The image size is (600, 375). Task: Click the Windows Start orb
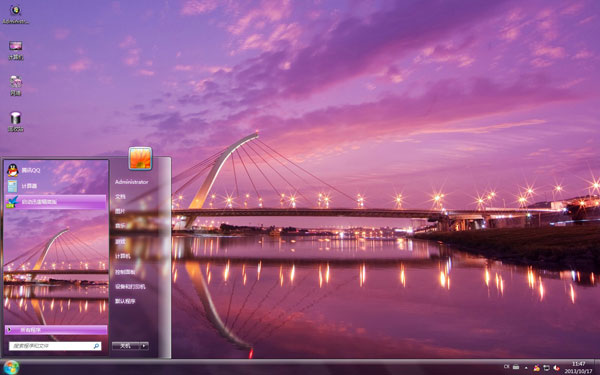(11, 367)
